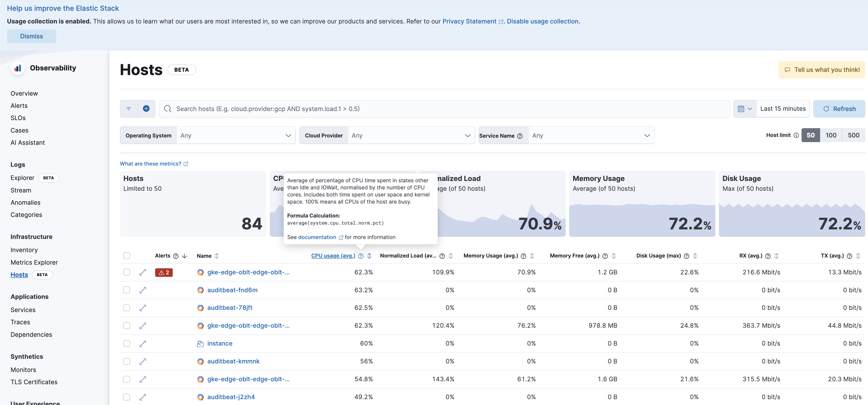Expand details for auditbeat-fnd6m row

click(x=143, y=290)
